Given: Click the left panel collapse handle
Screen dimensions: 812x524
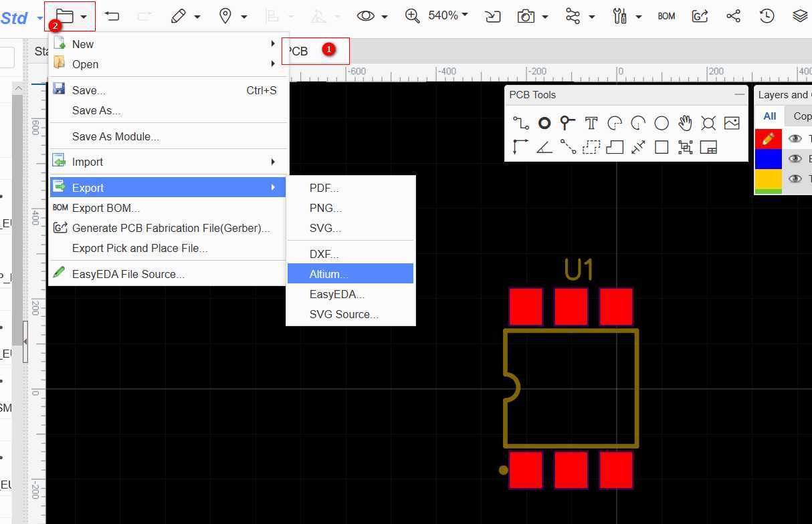Looking at the screenshot, I should (x=25, y=342).
